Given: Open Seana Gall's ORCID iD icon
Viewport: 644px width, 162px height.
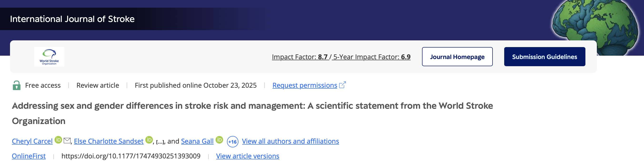Looking at the screenshot, I should [219, 140].
